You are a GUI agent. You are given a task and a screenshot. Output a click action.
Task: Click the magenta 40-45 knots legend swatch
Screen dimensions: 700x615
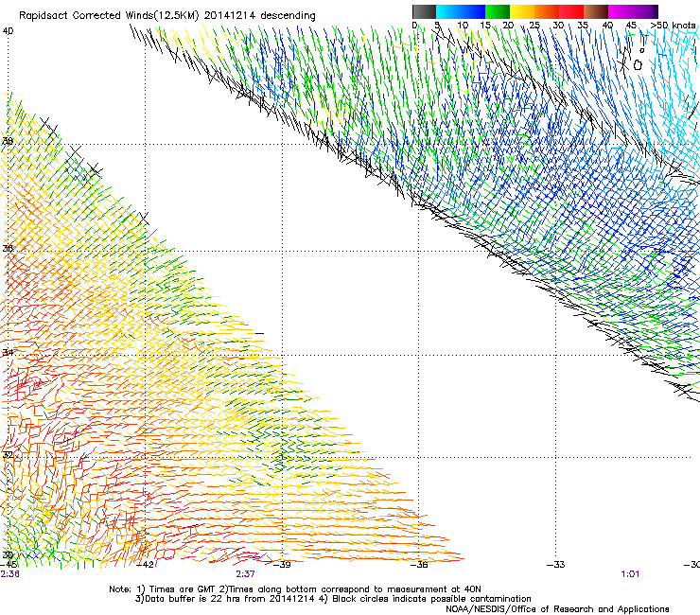[x=621, y=11]
